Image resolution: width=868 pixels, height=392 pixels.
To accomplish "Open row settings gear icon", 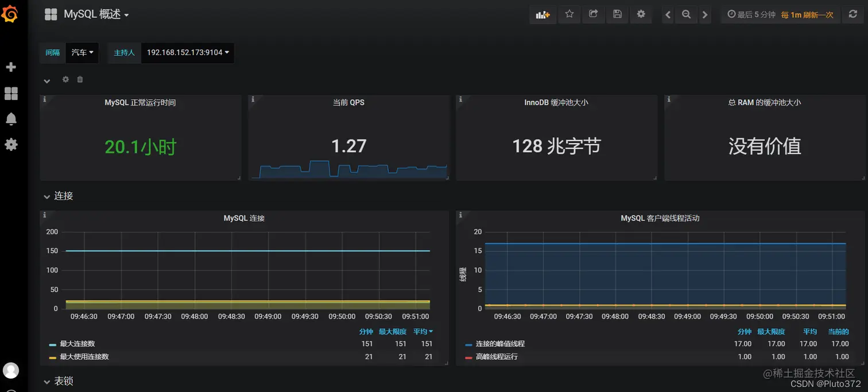I will pos(65,79).
